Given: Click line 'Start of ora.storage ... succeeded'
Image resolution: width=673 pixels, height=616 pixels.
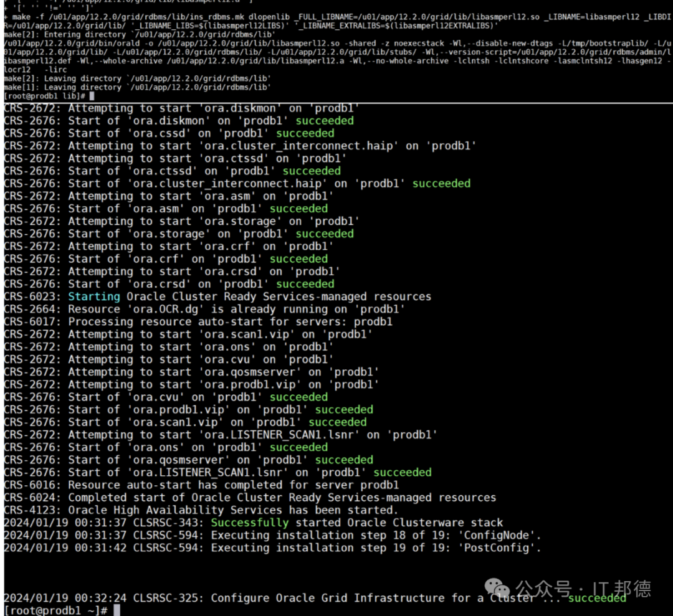Looking at the screenshot, I should [x=179, y=234].
